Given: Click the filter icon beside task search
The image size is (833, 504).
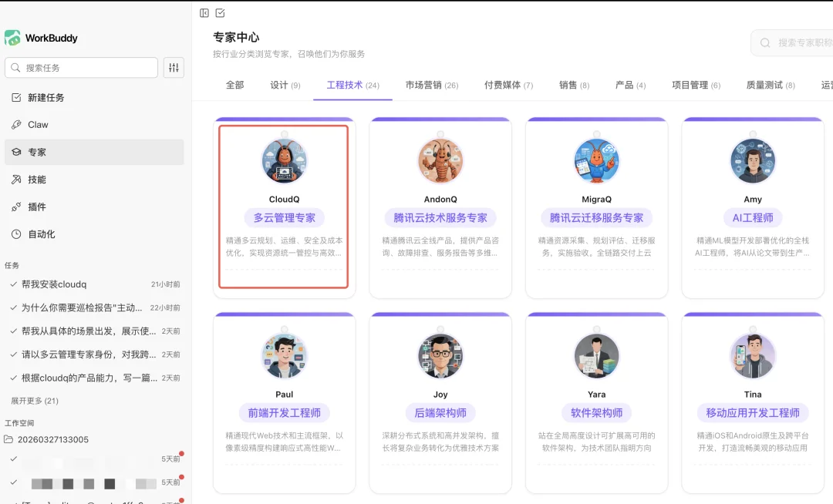Looking at the screenshot, I should click(x=174, y=67).
